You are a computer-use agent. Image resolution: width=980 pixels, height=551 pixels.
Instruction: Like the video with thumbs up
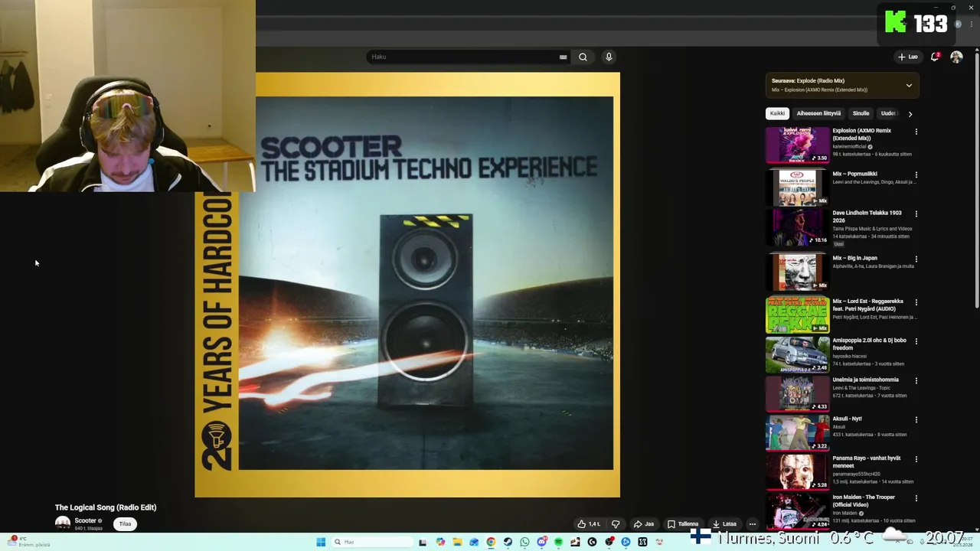589,524
